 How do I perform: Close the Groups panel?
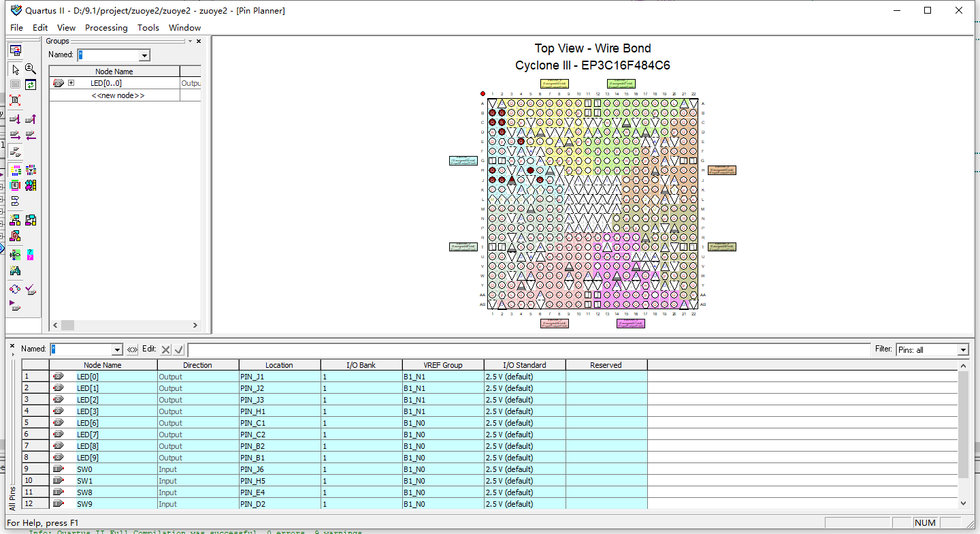(x=199, y=42)
